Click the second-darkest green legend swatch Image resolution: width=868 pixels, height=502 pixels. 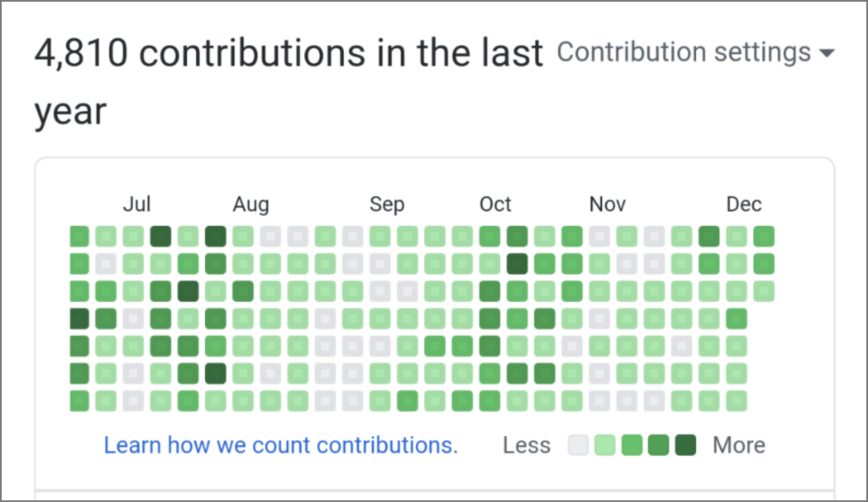tap(658, 445)
